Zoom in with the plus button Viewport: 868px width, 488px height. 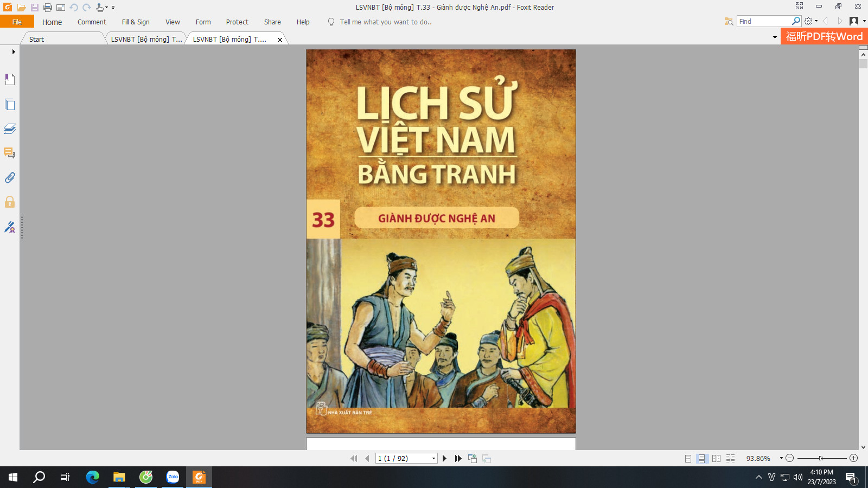(853, 458)
